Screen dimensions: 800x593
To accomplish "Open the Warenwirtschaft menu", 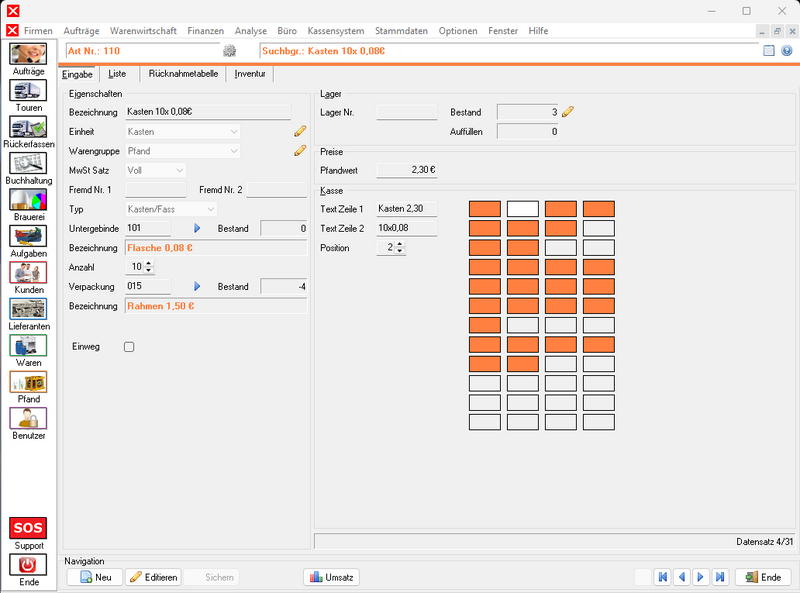I will tap(143, 31).
